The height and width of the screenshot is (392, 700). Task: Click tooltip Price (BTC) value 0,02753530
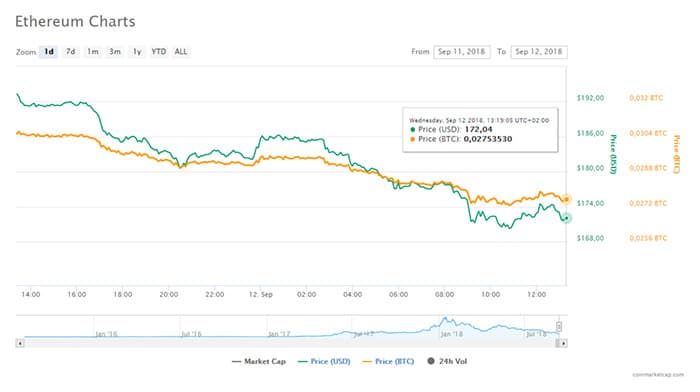tap(488, 139)
